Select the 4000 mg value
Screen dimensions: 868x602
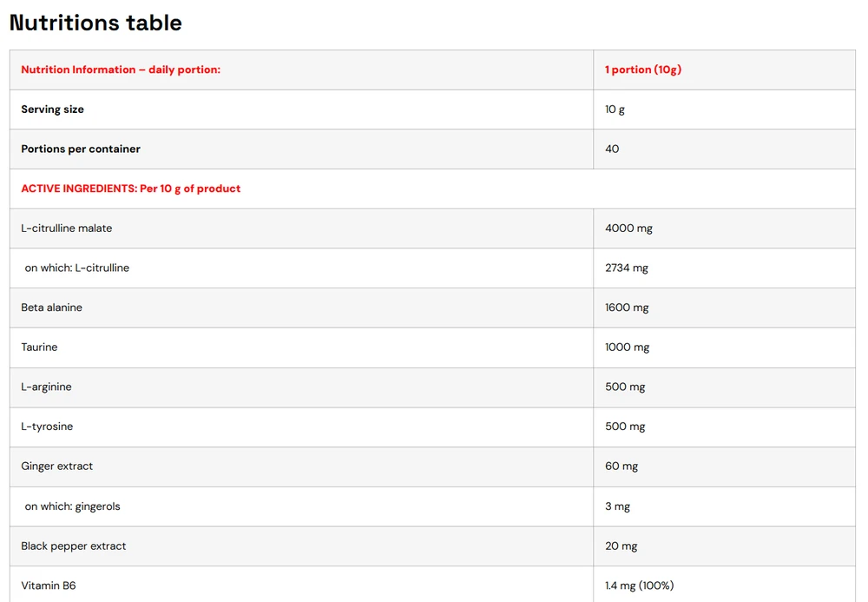628,228
